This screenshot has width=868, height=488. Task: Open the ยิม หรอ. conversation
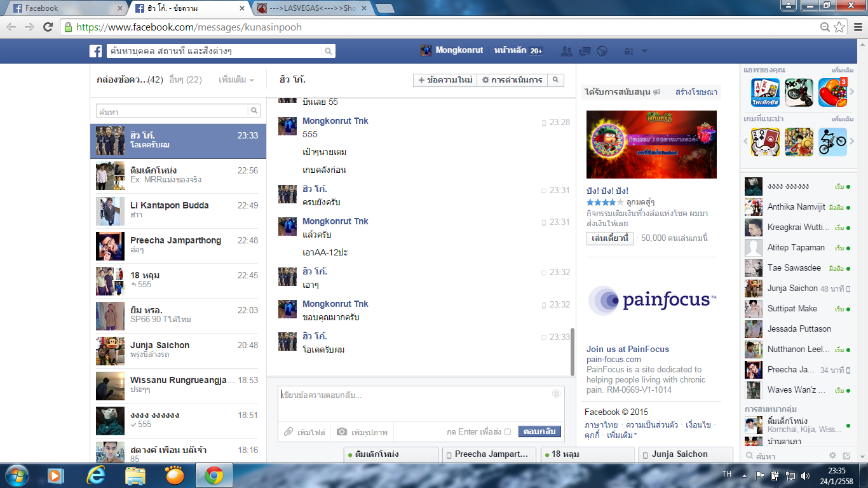(x=178, y=316)
